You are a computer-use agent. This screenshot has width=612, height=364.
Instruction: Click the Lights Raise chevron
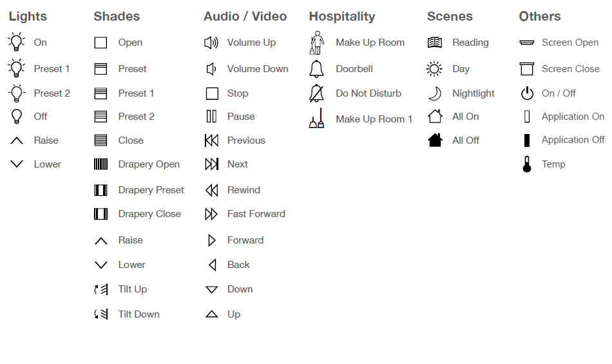[17, 140]
